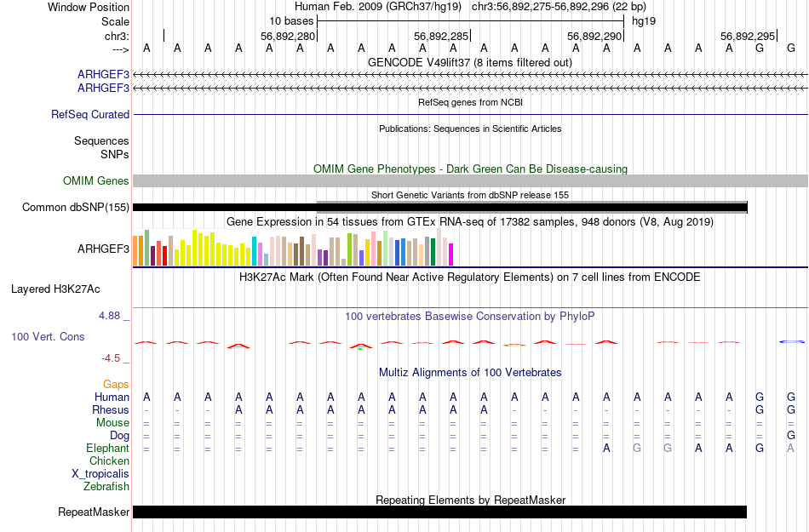Viewport: 809px width, 532px height.
Task: Click the SNPs publications track label
Action: [115, 154]
